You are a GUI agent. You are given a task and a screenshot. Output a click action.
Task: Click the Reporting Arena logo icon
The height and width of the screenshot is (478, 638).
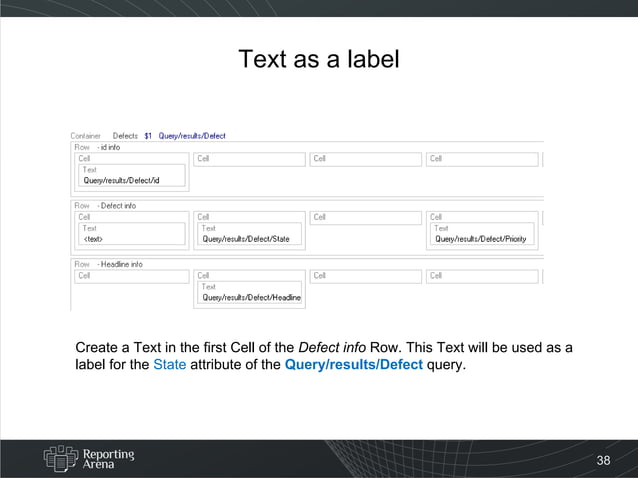[x=59, y=457]
